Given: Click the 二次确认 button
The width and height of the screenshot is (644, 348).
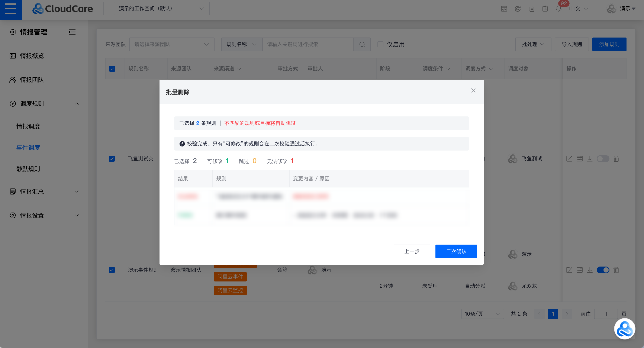Looking at the screenshot, I should (456, 251).
